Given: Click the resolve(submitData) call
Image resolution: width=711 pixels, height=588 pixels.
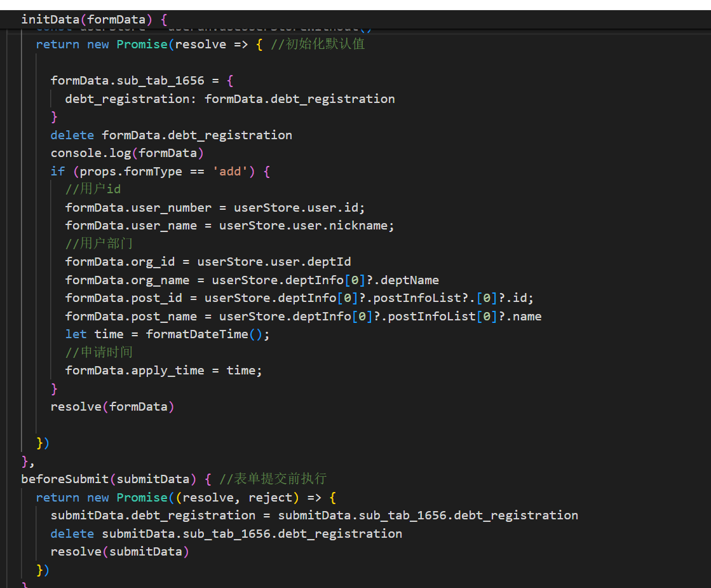Looking at the screenshot, I should click(119, 552).
